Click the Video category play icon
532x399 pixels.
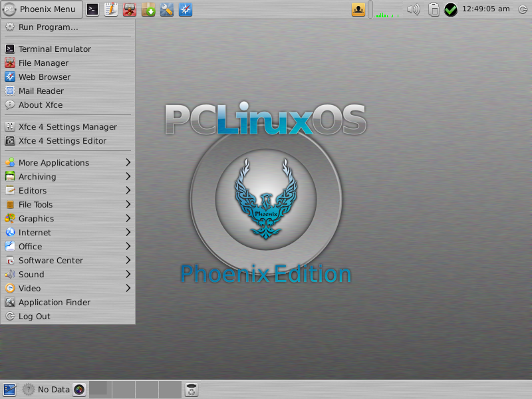coord(10,288)
